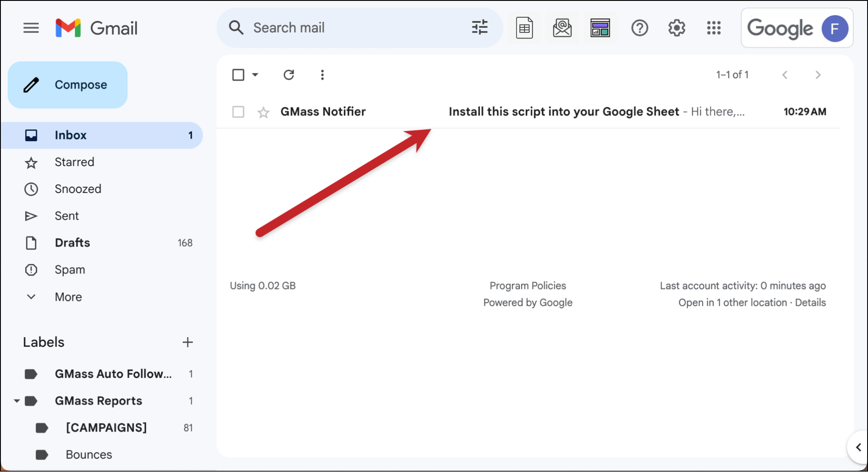This screenshot has height=472, width=868.
Task: Open Settings gear icon
Action: (x=677, y=28)
